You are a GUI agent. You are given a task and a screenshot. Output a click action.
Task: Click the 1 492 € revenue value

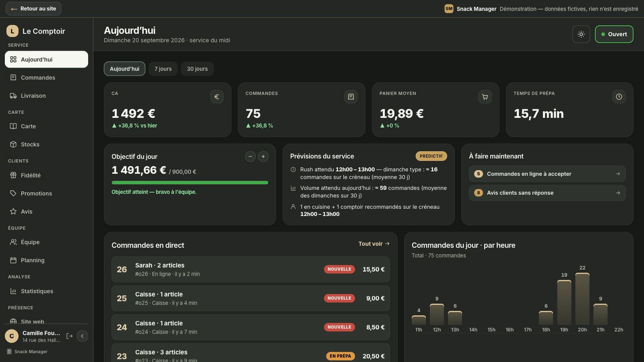(133, 113)
